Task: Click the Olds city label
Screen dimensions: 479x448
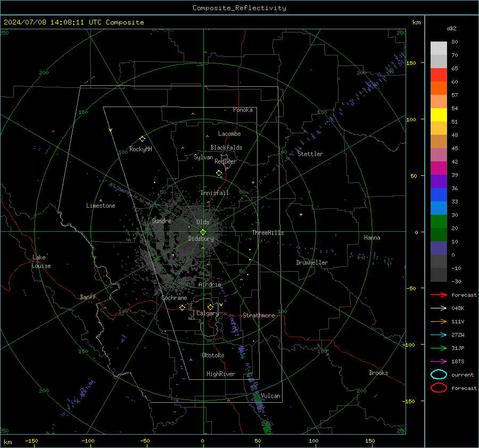Action: pos(203,222)
